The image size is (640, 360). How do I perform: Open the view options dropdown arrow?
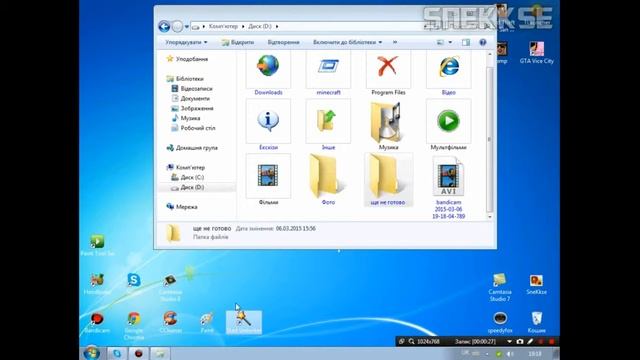tap(450, 42)
